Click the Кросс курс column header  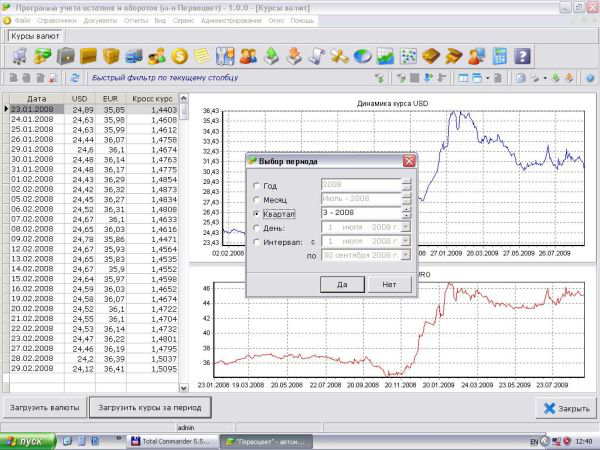(x=152, y=99)
